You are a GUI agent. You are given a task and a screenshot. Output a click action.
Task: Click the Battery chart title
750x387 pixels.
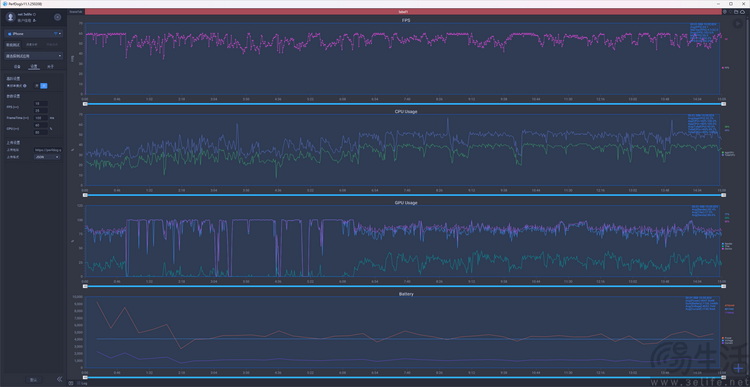tap(405, 294)
